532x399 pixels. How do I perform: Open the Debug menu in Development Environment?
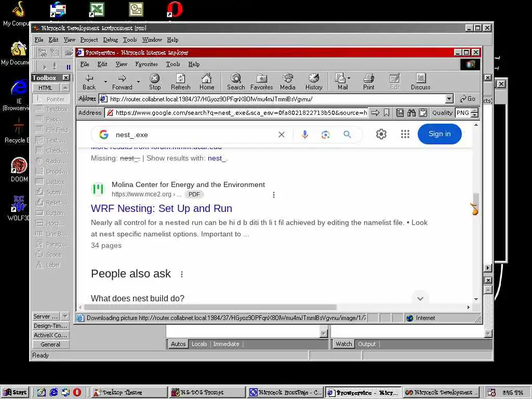[110, 39]
